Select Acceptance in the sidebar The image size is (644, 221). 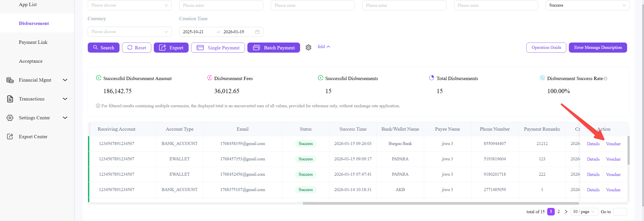click(x=31, y=61)
